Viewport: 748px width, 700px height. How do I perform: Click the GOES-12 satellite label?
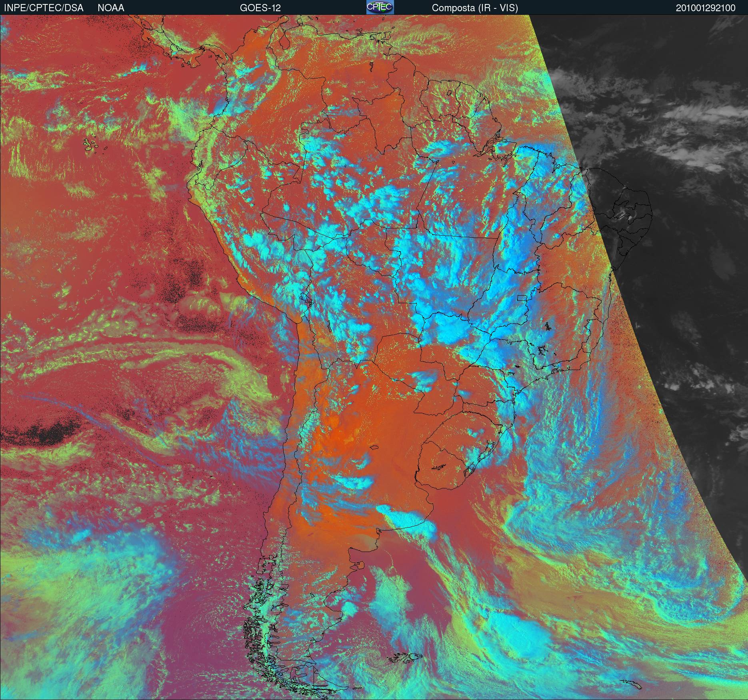tap(260, 8)
